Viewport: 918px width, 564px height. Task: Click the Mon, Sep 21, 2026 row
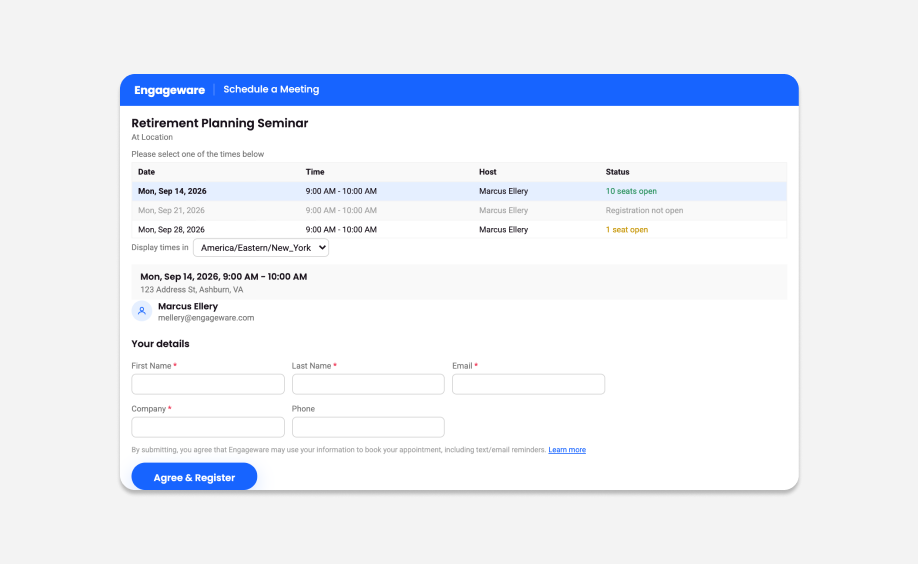459,210
